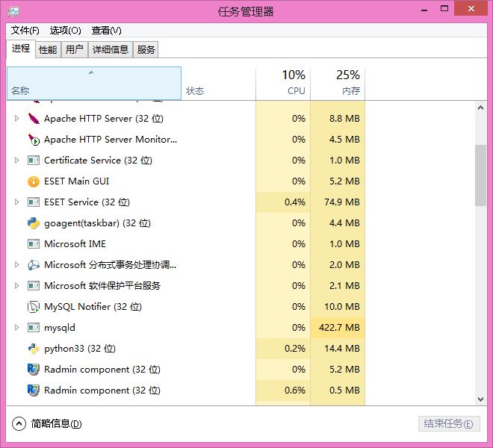
Task: Click the Task Manager title bar icon
Action: pos(13,12)
